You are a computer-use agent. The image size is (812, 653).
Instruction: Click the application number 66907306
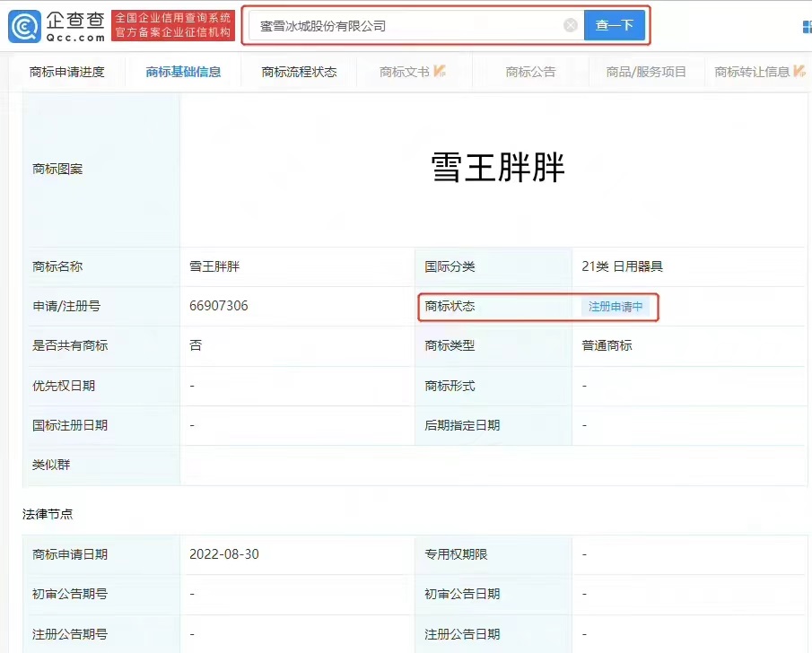click(219, 306)
